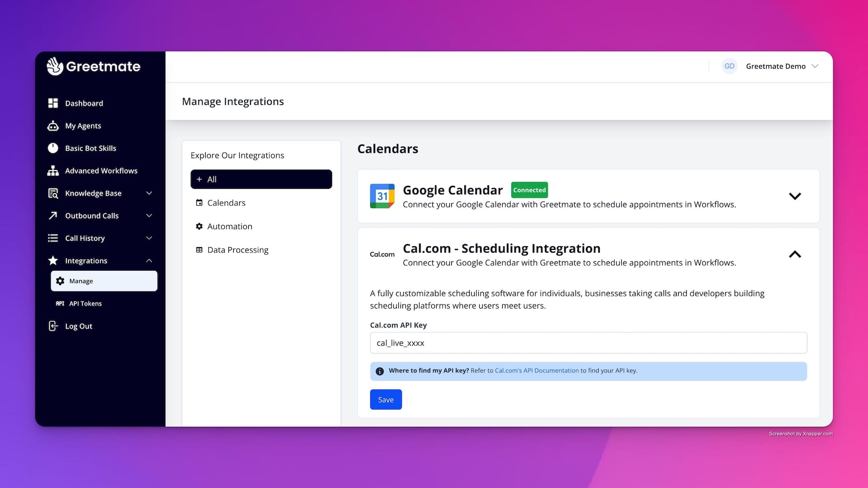Screen dimensions: 868x488
Task: Expand the Outbound Calls submenu
Action: (149, 216)
